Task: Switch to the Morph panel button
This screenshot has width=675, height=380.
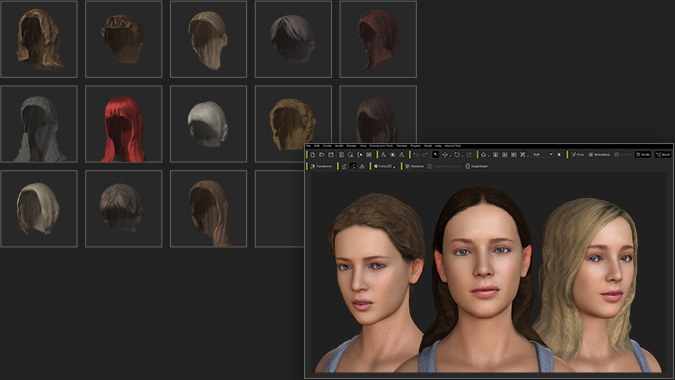Action: click(663, 154)
